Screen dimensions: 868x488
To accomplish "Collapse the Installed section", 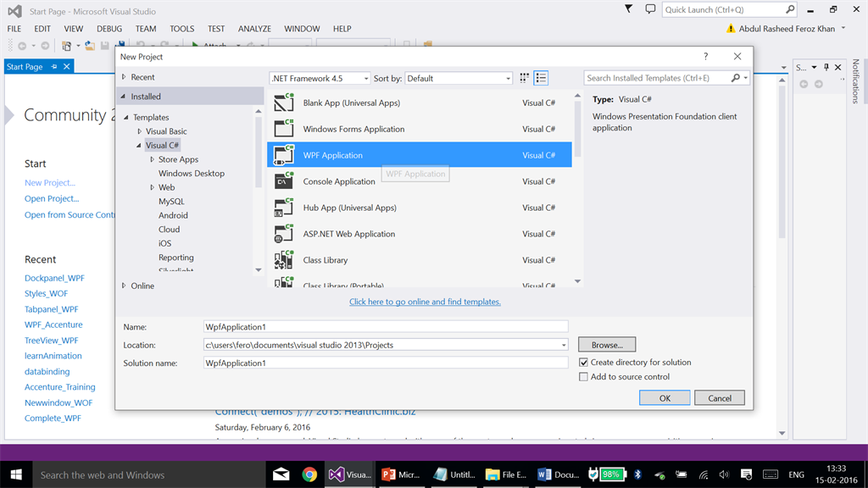I will coord(124,97).
